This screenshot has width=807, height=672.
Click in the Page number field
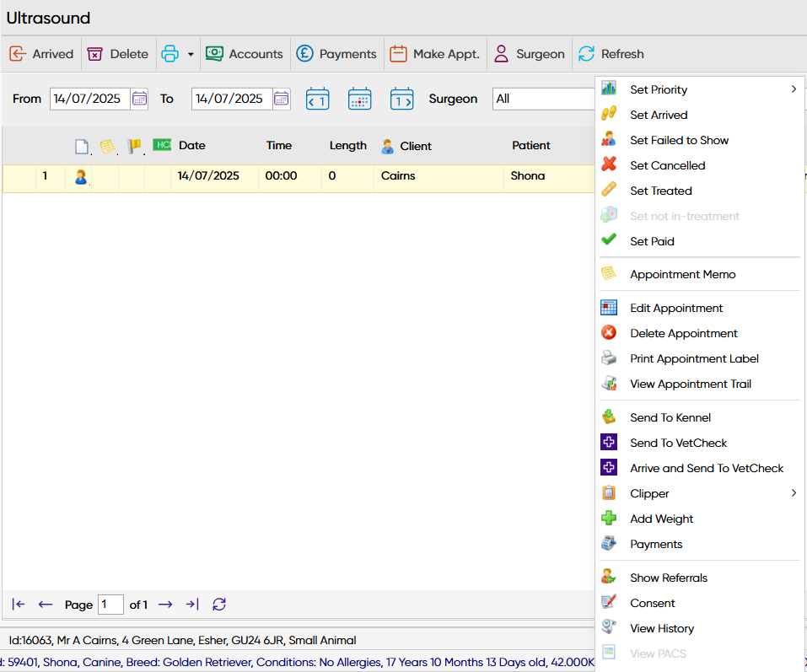pyautogui.click(x=110, y=605)
